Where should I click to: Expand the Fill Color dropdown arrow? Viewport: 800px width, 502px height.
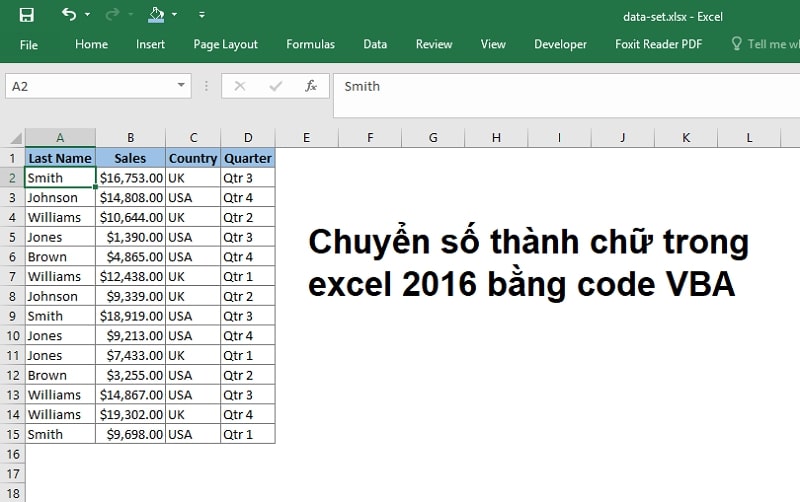pyautogui.click(x=174, y=16)
